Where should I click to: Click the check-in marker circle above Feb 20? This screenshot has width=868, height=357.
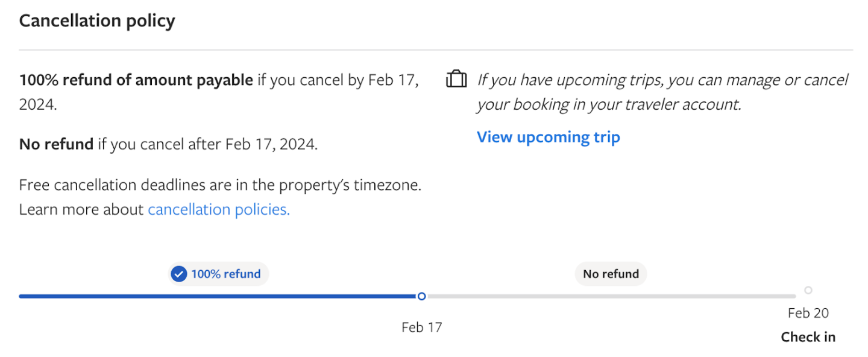[x=808, y=290]
